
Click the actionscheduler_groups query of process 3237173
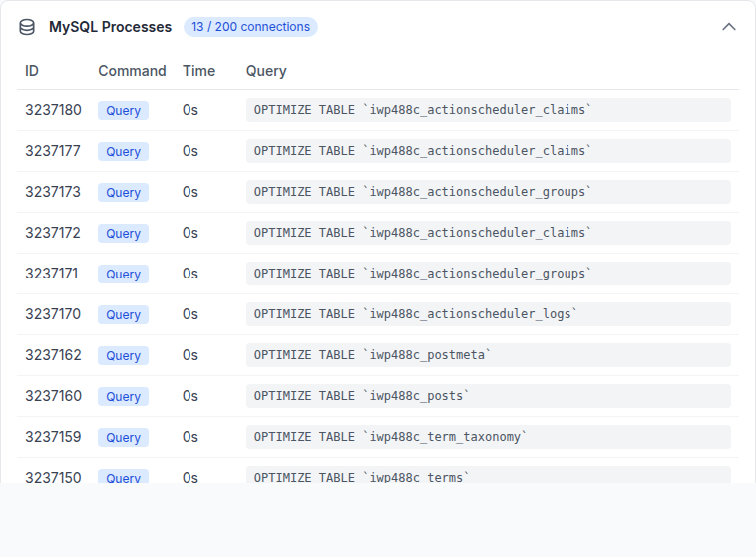coord(489,192)
